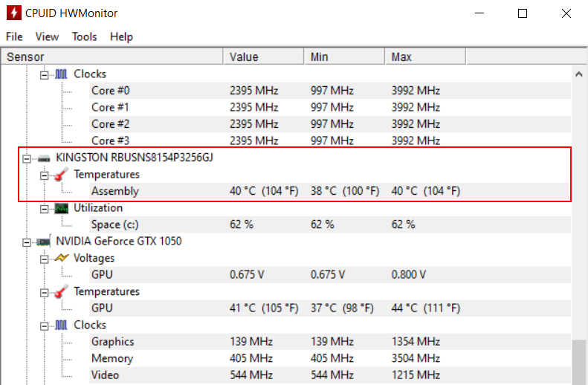Select the NVIDIA GeForce GTX 1050 label
This screenshot has height=385, width=588.
click(118, 241)
